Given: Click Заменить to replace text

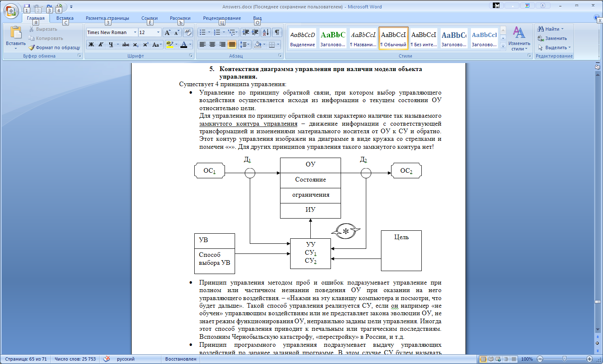Looking at the screenshot, I should (x=552, y=38).
